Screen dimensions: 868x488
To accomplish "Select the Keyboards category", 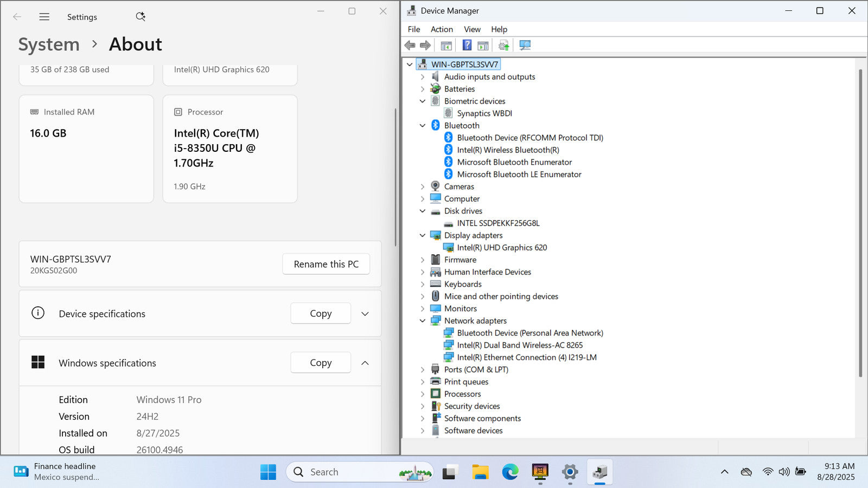I will point(463,284).
